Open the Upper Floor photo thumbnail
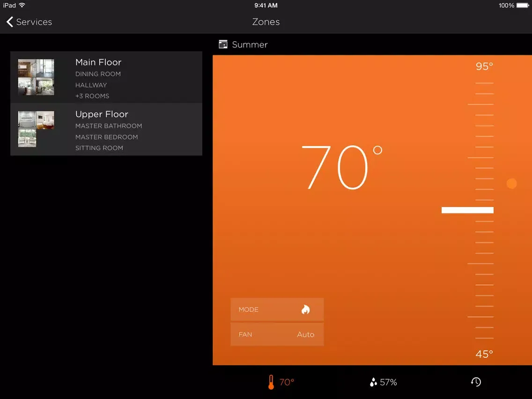 (x=36, y=129)
